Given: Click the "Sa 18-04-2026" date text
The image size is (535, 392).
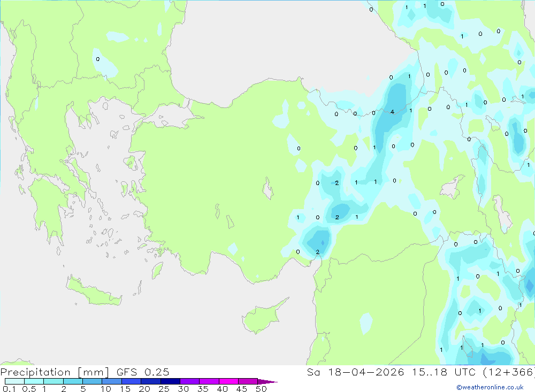Looking at the screenshot, I should (355, 372).
